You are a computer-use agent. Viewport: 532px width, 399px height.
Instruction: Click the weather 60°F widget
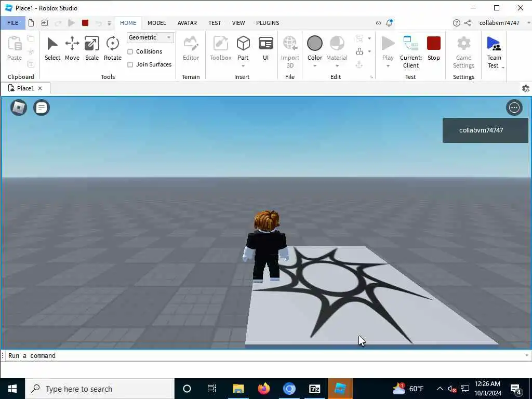click(408, 389)
